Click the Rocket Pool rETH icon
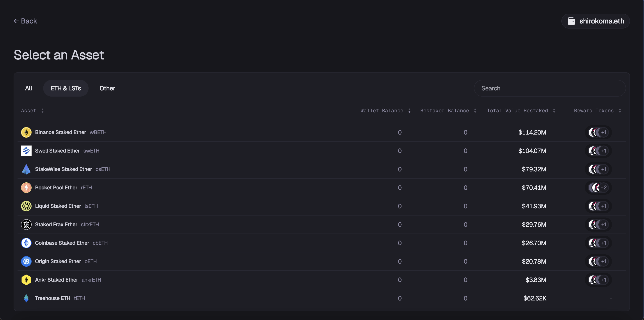The image size is (644, 320). pos(26,187)
